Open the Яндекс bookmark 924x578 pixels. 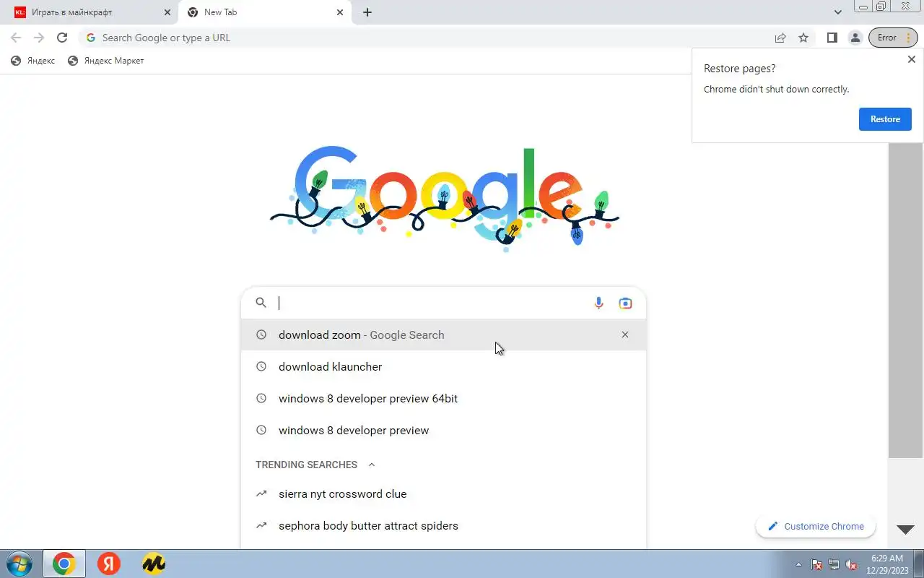pos(32,61)
